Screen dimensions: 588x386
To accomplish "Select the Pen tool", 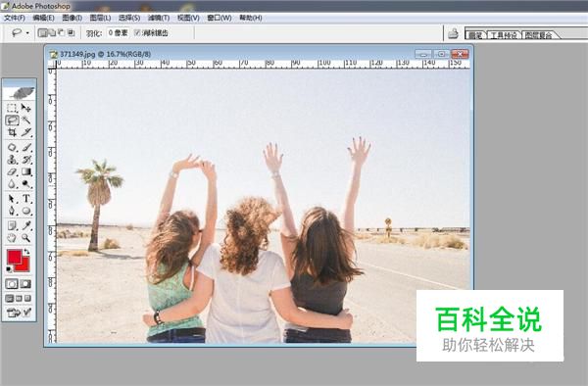I will [x=12, y=211].
